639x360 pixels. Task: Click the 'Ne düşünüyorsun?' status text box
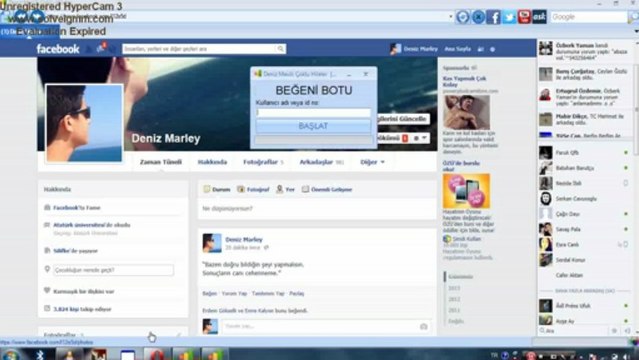(x=317, y=208)
